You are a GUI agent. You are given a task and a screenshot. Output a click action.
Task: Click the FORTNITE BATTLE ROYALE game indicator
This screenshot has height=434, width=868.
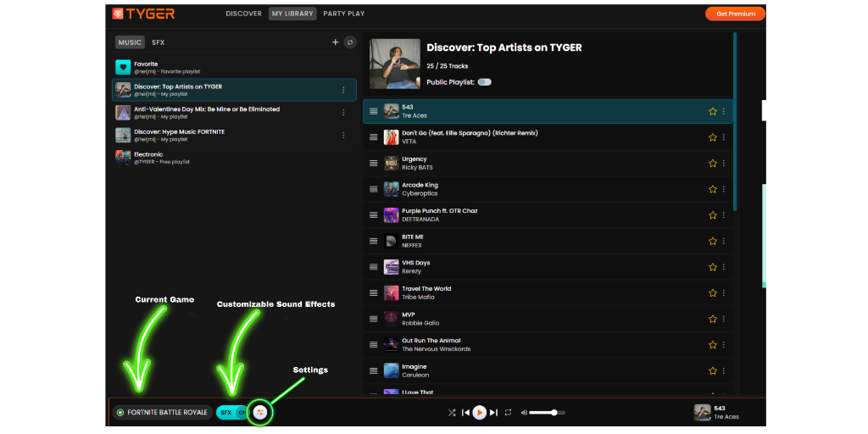(163, 413)
